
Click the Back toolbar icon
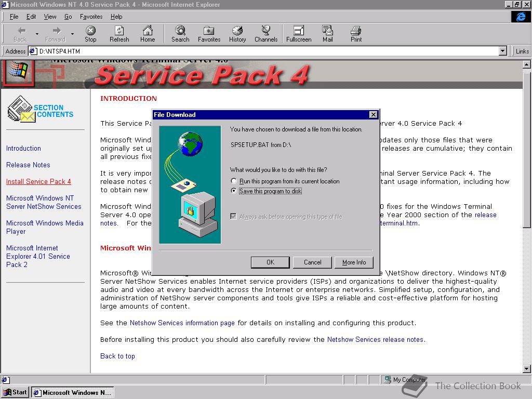tap(20, 34)
